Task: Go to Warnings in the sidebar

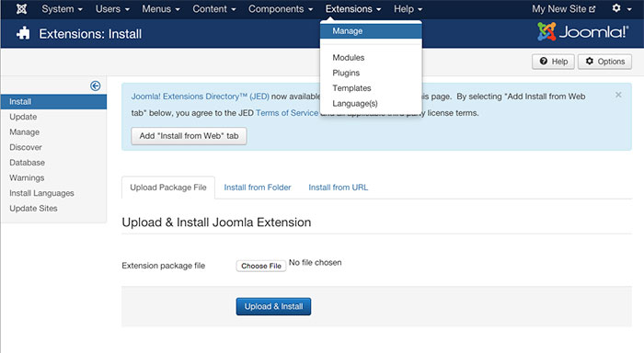Action: [27, 177]
